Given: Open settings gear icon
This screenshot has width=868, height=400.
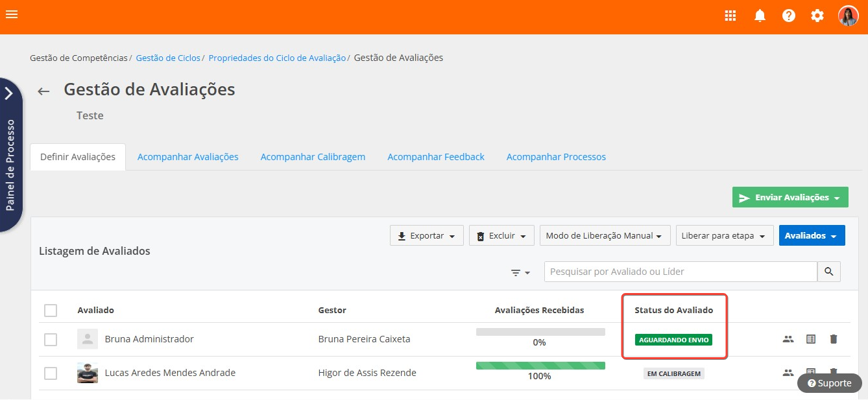Looking at the screenshot, I should pos(817,16).
